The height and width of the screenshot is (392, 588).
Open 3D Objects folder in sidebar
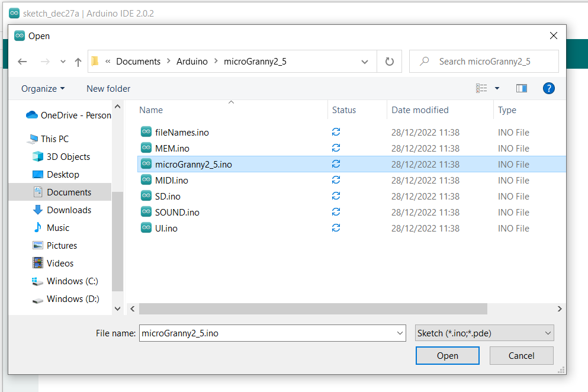(x=61, y=157)
